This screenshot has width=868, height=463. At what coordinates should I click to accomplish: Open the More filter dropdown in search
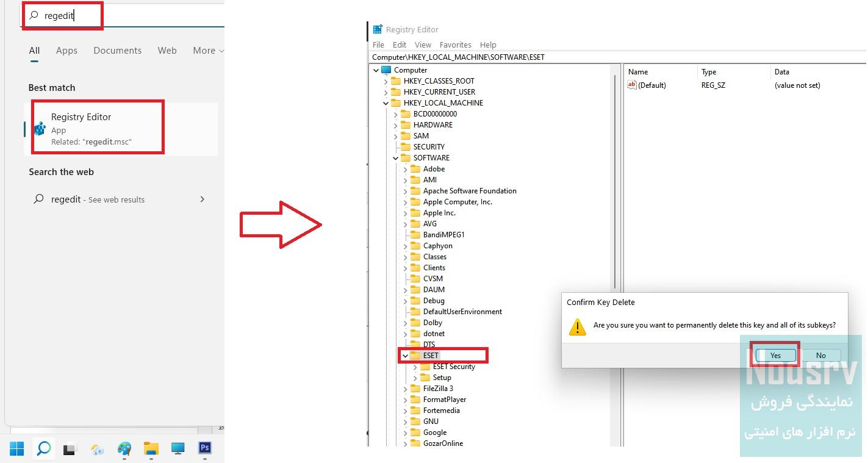point(208,51)
